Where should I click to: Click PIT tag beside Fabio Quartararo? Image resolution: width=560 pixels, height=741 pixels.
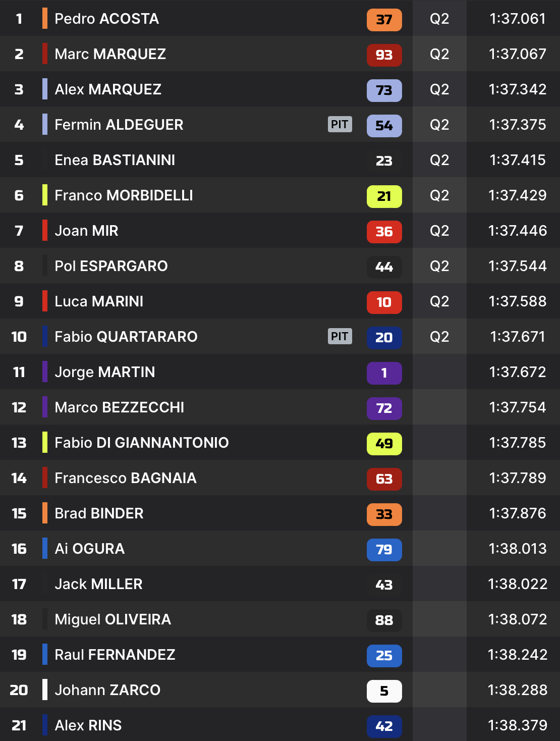[340, 336]
